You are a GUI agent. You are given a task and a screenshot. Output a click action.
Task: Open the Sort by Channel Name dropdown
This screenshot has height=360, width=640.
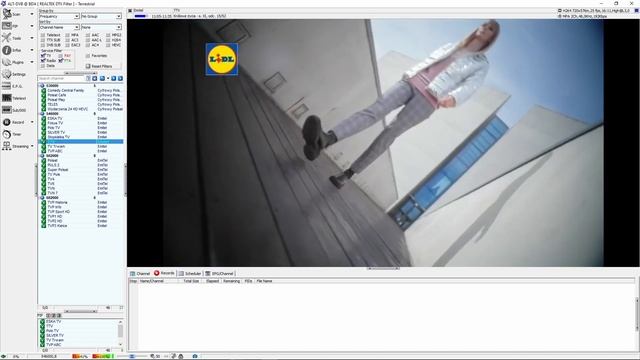click(x=59, y=27)
